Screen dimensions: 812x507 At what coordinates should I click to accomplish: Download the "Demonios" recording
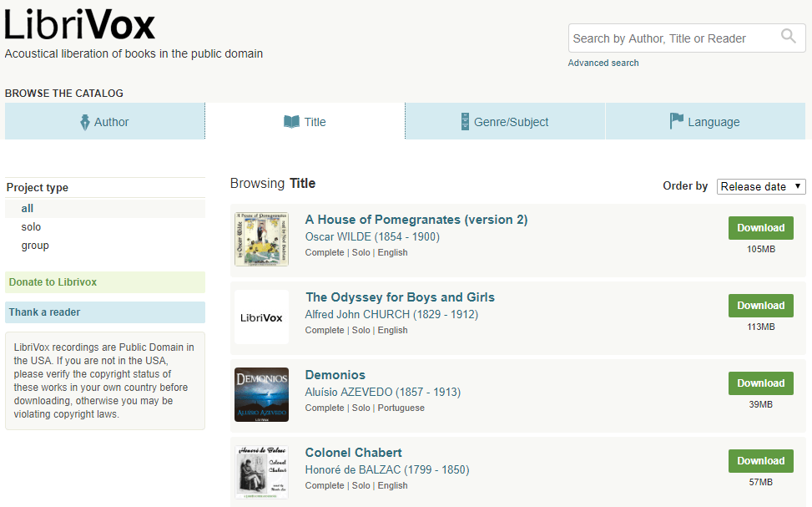(760, 383)
